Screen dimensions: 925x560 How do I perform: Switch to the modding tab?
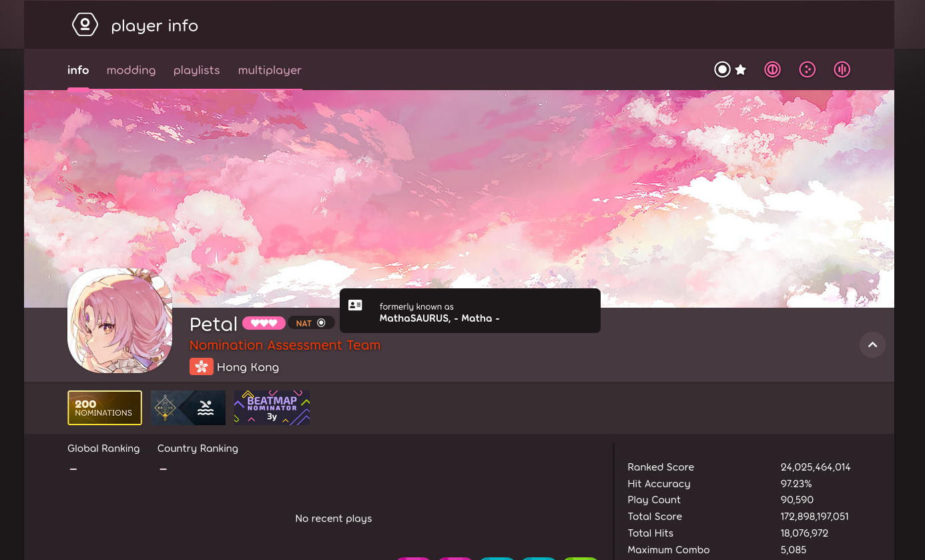tap(131, 70)
